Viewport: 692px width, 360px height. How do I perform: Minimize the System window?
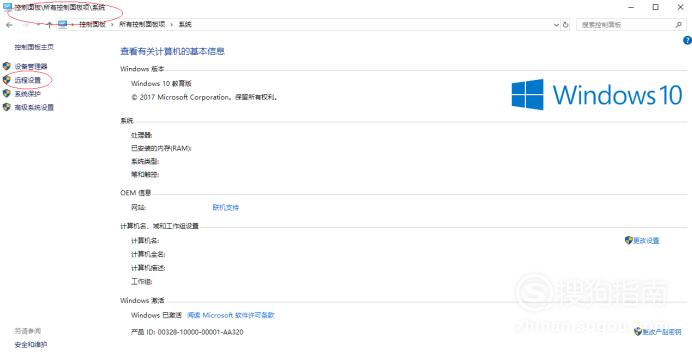click(631, 7)
